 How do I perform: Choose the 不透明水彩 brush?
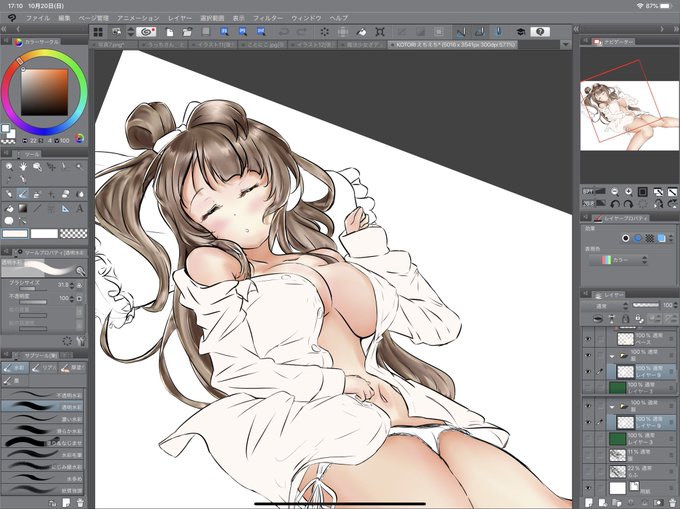pos(42,395)
